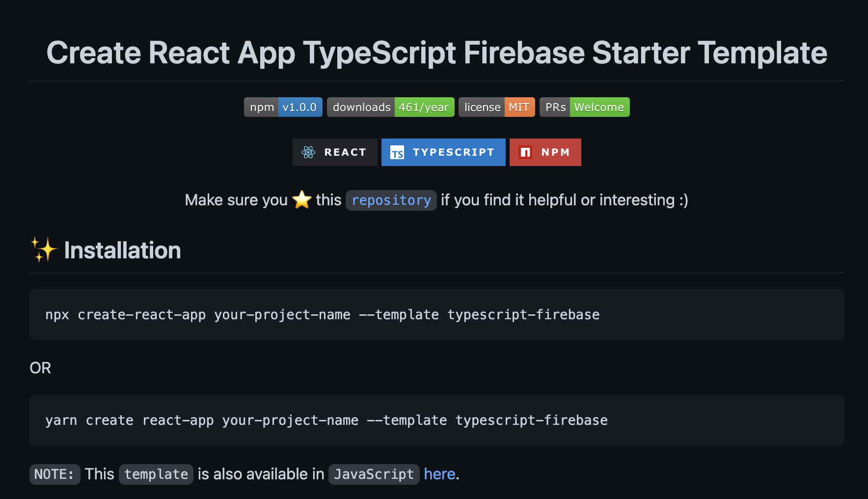Click the NOTE: inline code label
Screen dimensions: 868x499
point(54,474)
